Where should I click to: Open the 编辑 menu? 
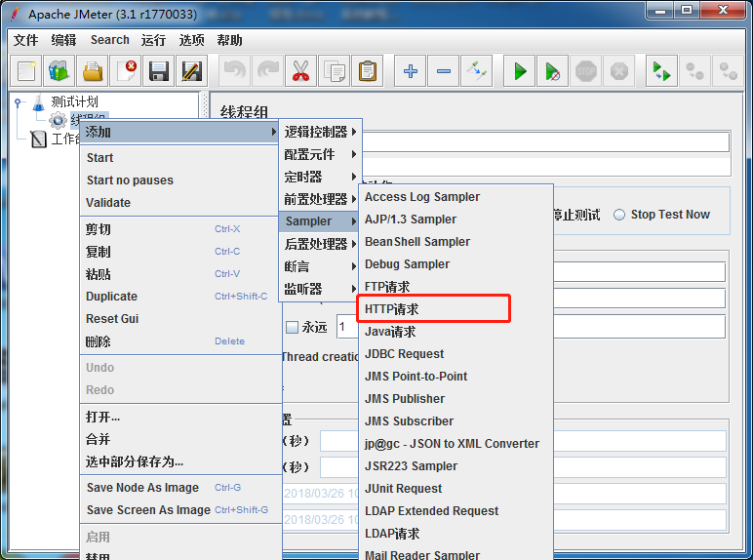coord(63,40)
